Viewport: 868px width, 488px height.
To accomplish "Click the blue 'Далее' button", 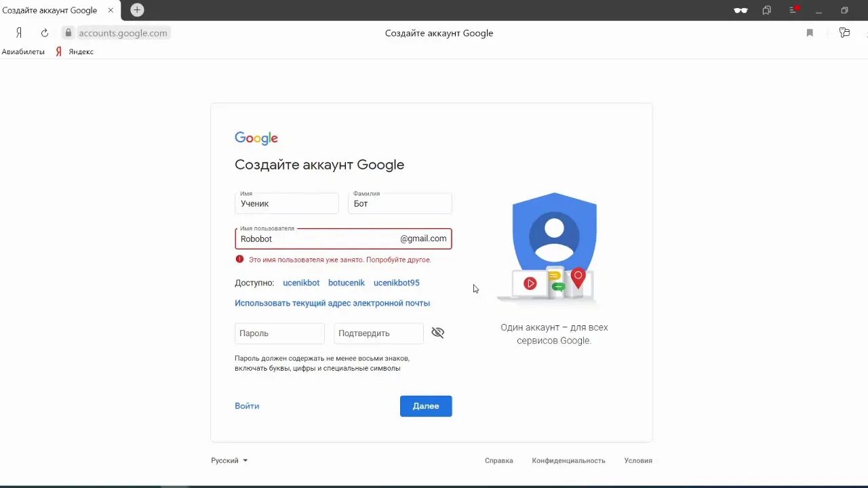I will (x=426, y=406).
